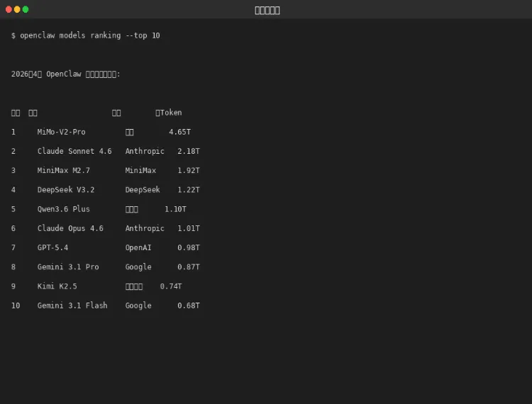Select the 'Claude Opus 4.6' model name
The height and width of the screenshot is (404, 532).
tap(70, 228)
